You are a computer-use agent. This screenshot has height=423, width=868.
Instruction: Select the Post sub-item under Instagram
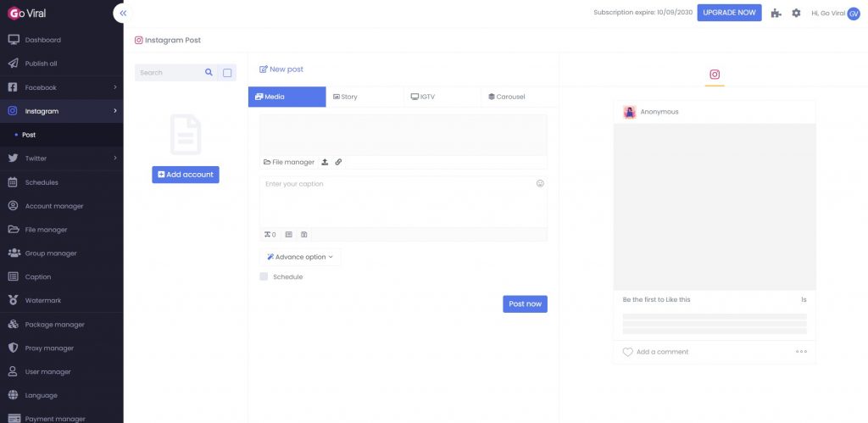coord(29,135)
